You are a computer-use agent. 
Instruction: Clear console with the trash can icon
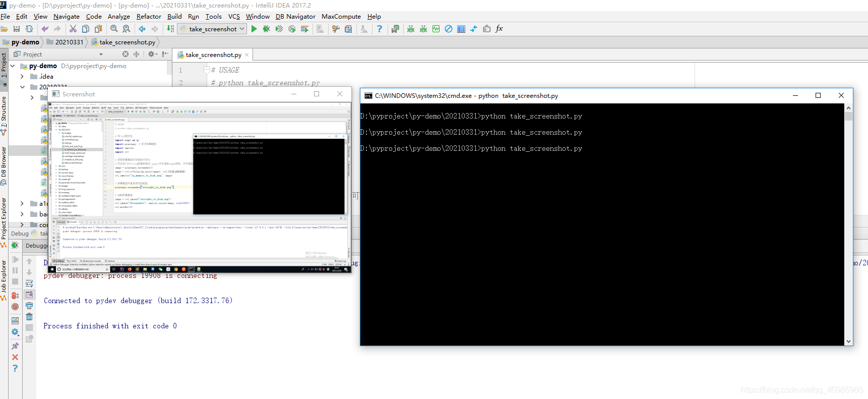tap(29, 317)
